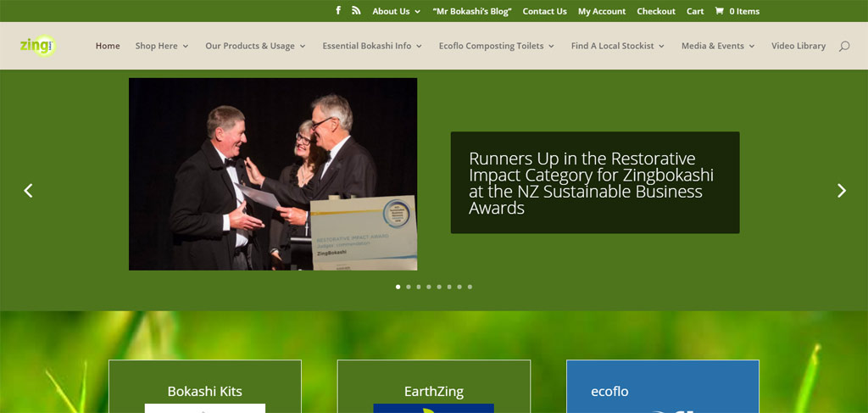Open the search magnifier icon
This screenshot has height=413, width=868.
(843, 46)
